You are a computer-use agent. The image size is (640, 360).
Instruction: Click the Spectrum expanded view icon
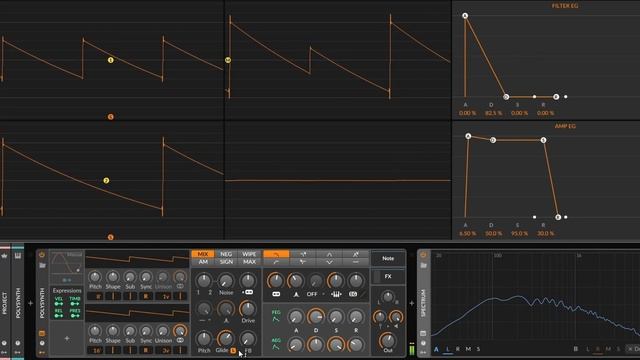(423, 333)
